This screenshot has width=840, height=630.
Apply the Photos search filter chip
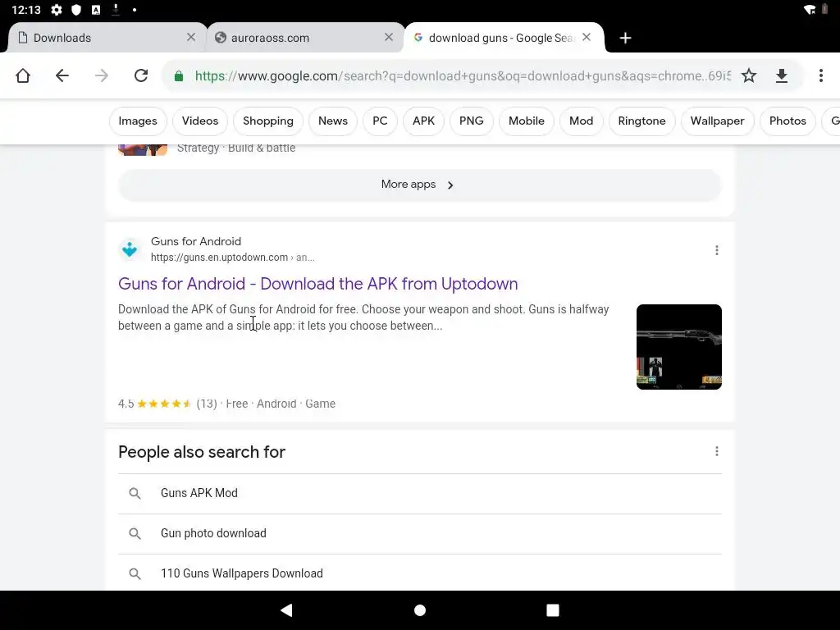[x=787, y=121]
